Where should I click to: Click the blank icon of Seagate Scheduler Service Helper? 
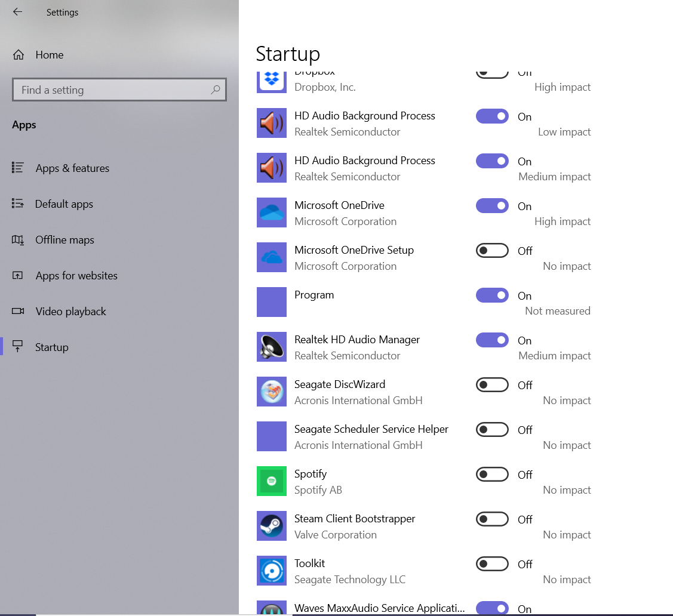272,436
